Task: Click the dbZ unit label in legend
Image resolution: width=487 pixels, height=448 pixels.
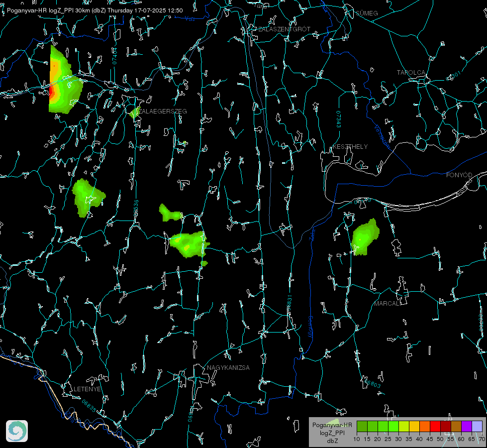Action: [x=332, y=441]
